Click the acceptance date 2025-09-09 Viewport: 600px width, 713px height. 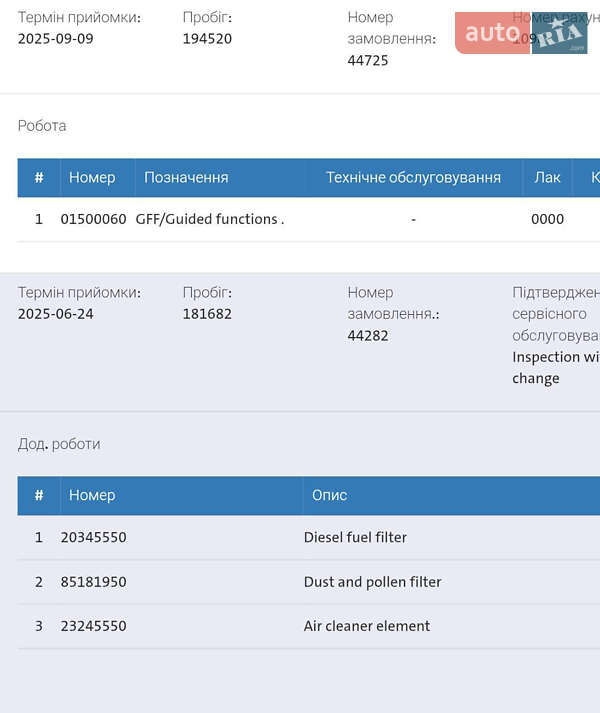pyautogui.click(x=55, y=39)
